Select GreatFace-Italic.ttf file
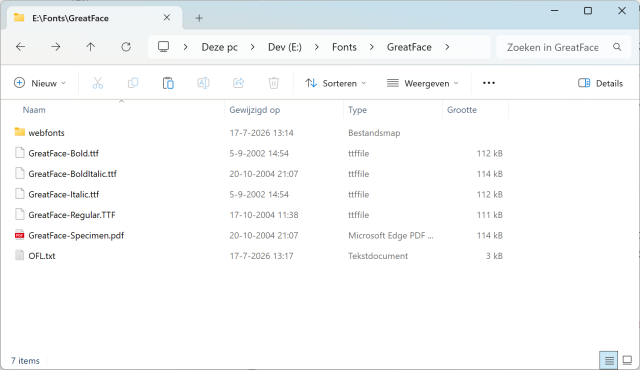Viewport: 640px width, 370px height. (64, 194)
